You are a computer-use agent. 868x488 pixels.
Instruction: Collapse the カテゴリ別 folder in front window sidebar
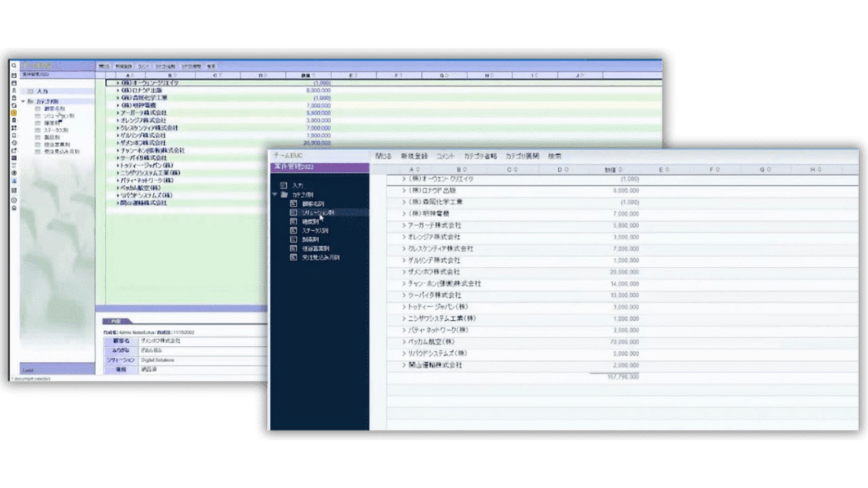coord(275,194)
